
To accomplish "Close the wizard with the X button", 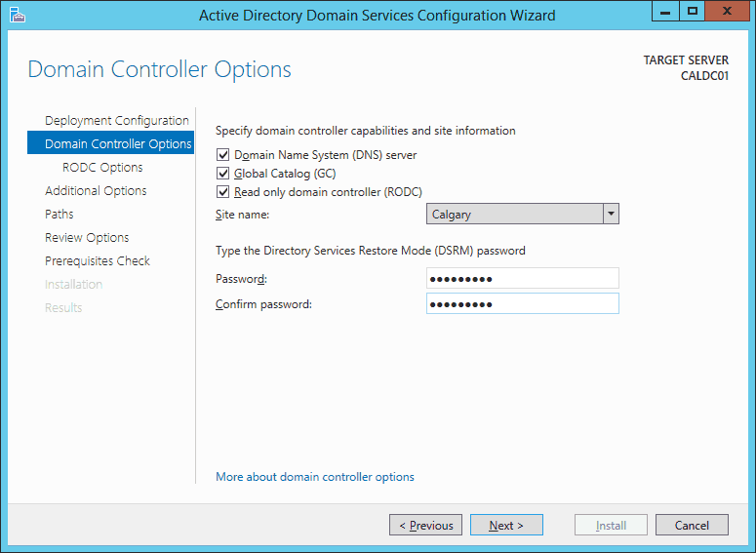I will coord(727,11).
